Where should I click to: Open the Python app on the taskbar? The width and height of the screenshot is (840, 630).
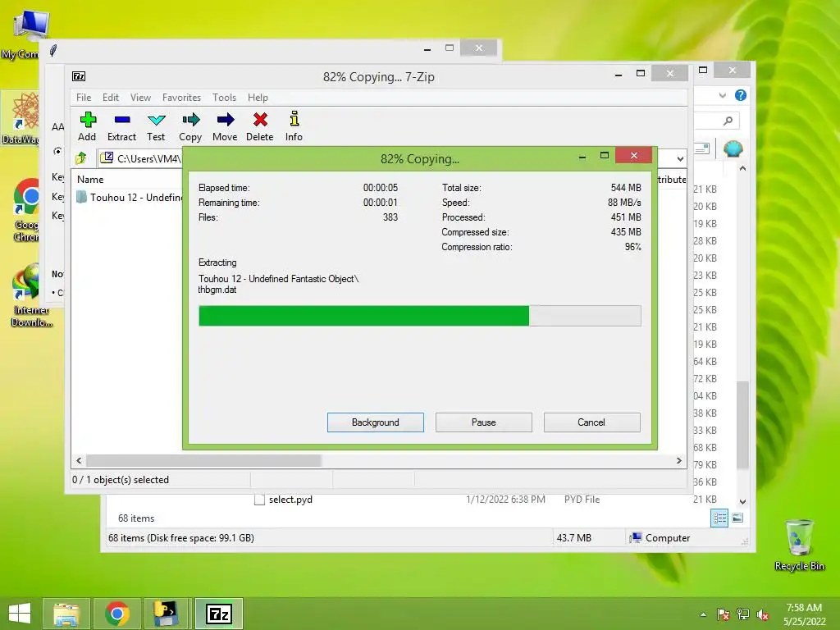click(167, 614)
